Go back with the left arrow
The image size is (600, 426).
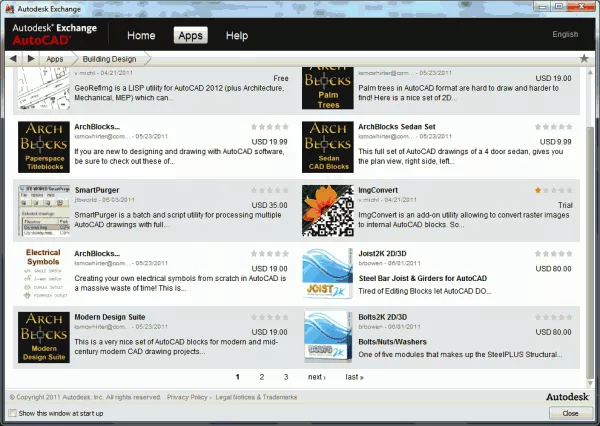[x=13, y=59]
